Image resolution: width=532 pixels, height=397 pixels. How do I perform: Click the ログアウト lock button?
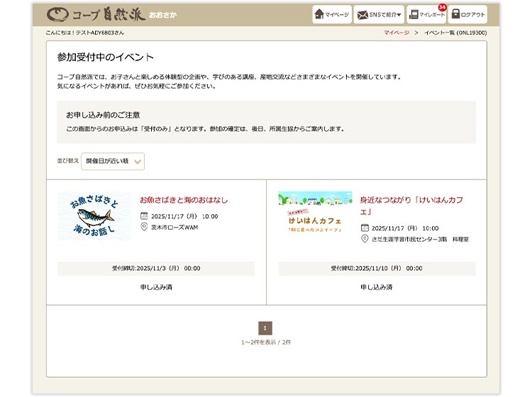(x=467, y=14)
